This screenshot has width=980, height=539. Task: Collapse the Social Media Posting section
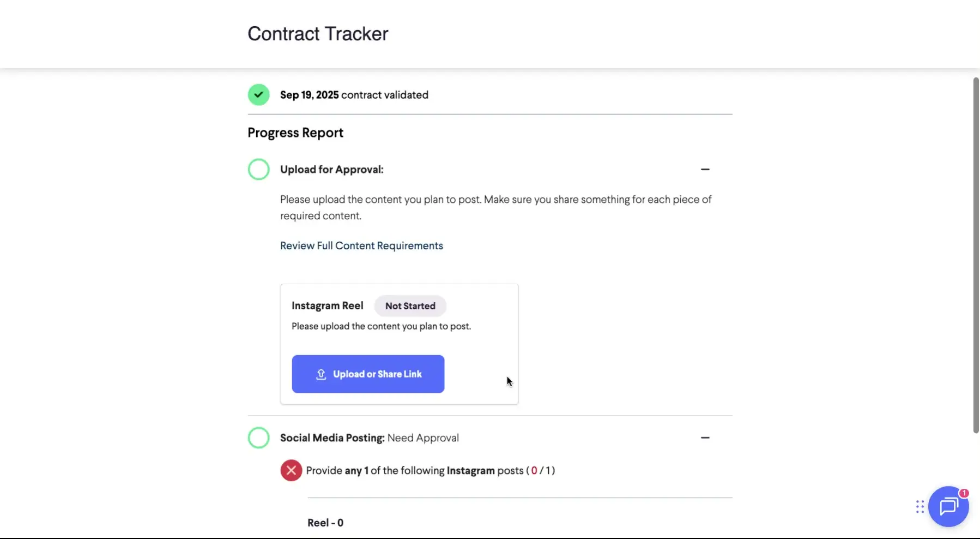click(705, 437)
